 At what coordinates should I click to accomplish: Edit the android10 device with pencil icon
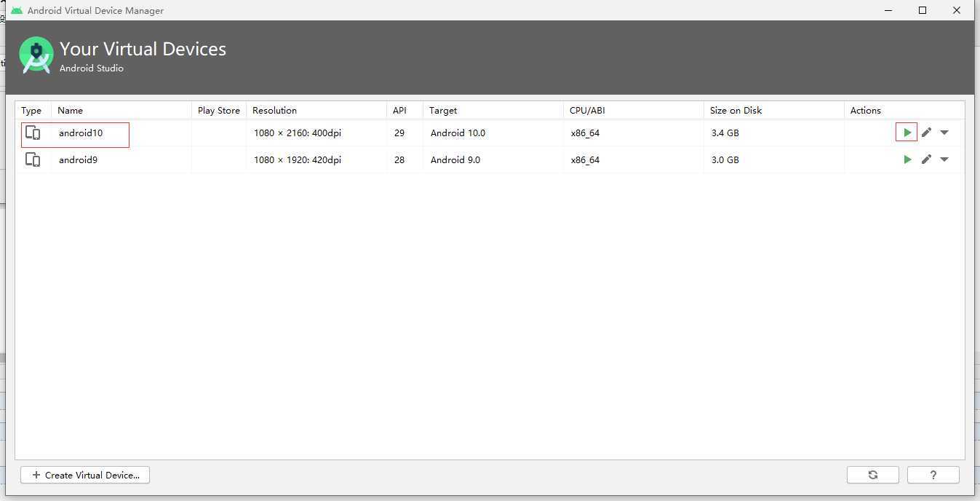(926, 133)
